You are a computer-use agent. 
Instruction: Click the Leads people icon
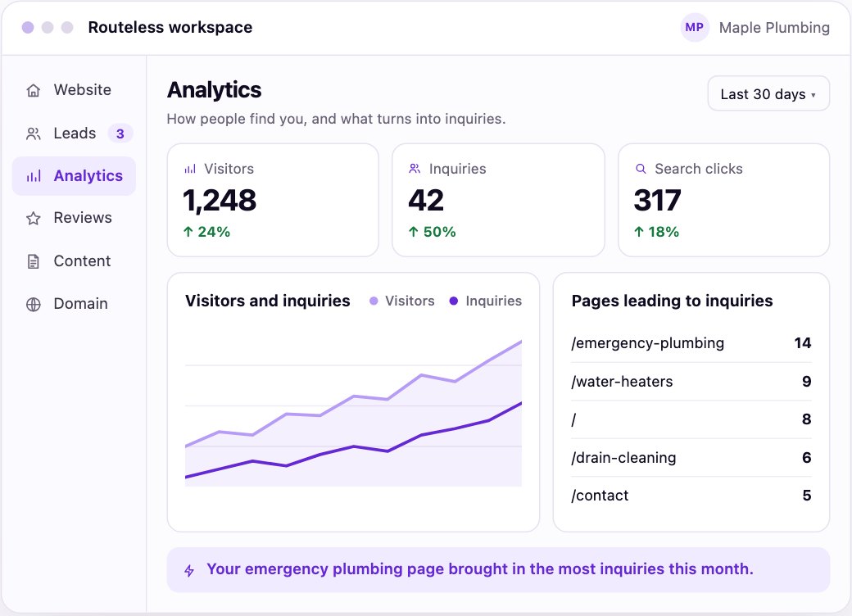(33, 134)
